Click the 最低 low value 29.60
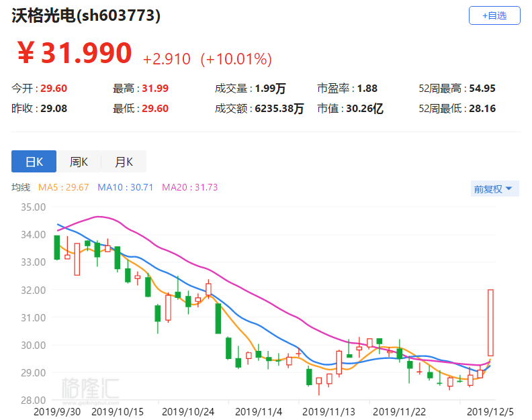Image resolution: width=532 pixels, height=420 pixels. pyautogui.click(x=155, y=109)
